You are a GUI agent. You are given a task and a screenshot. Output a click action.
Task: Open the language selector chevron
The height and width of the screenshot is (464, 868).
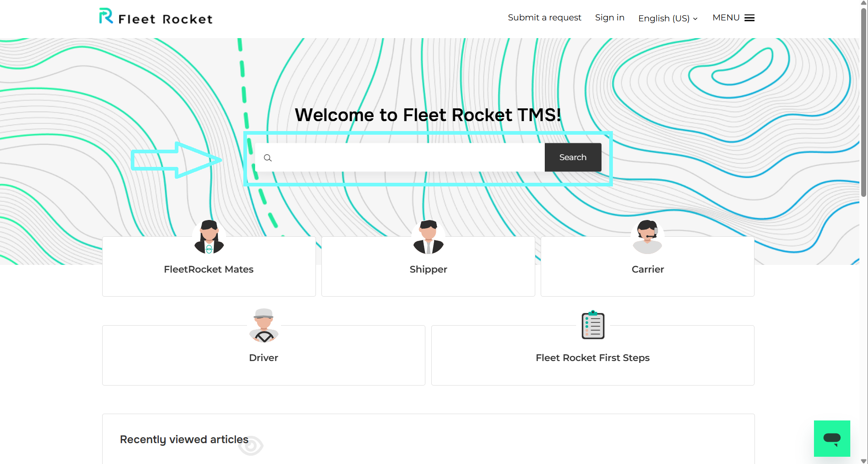(x=694, y=19)
